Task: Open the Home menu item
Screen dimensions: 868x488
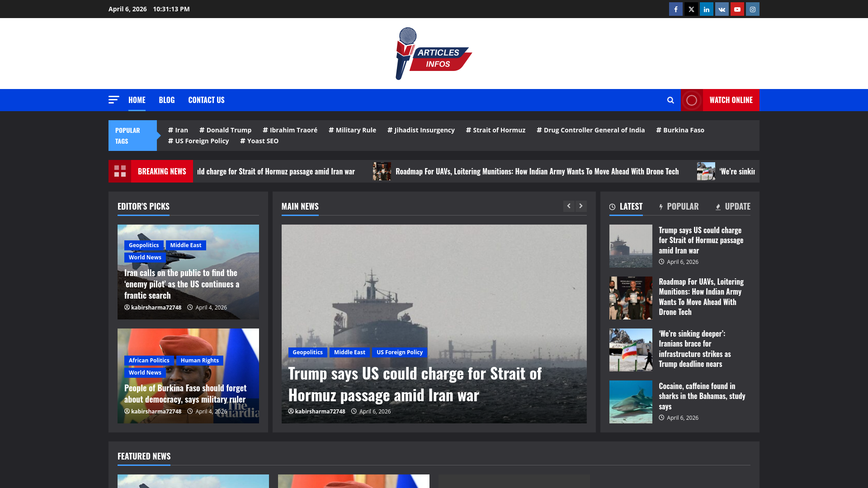Action: (x=137, y=100)
